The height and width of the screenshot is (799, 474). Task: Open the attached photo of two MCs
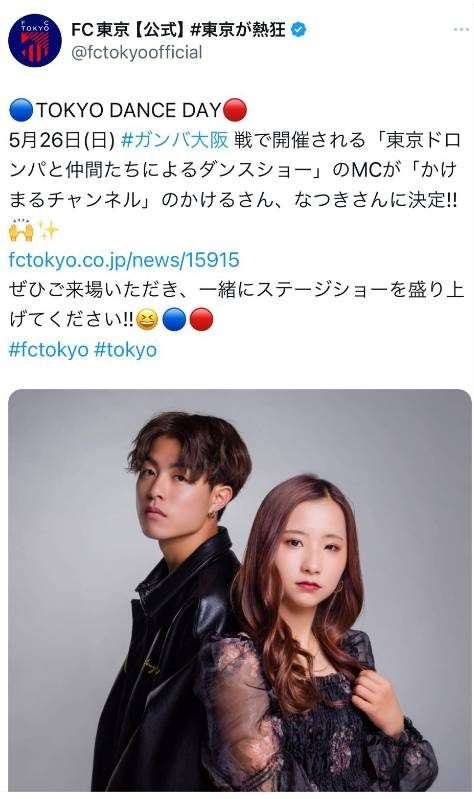pos(240,590)
